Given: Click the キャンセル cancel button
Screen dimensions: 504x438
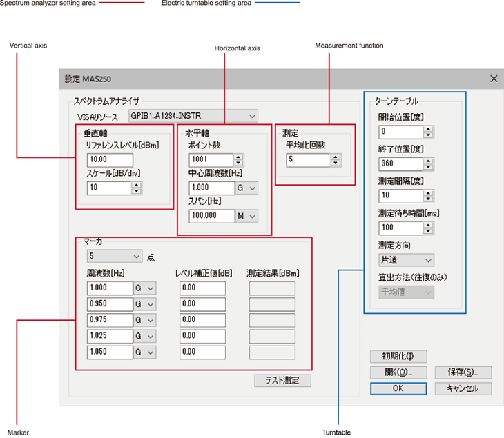Looking at the screenshot, I should [x=463, y=388].
